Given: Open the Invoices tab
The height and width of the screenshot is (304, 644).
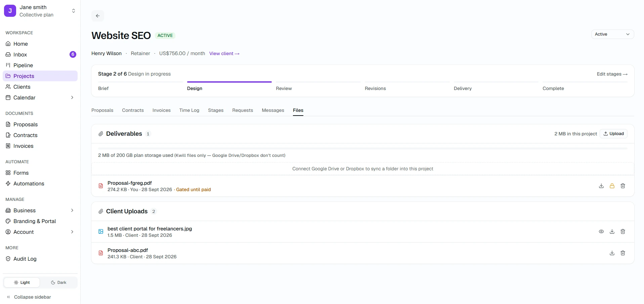Looking at the screenshot, I should [162, 110].
